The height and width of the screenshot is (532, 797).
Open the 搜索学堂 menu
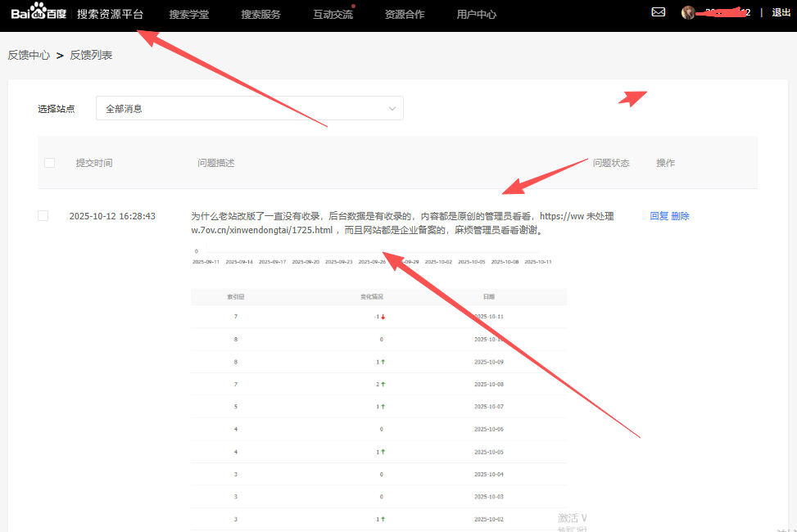pyautogui.click(x=189, y=14)
